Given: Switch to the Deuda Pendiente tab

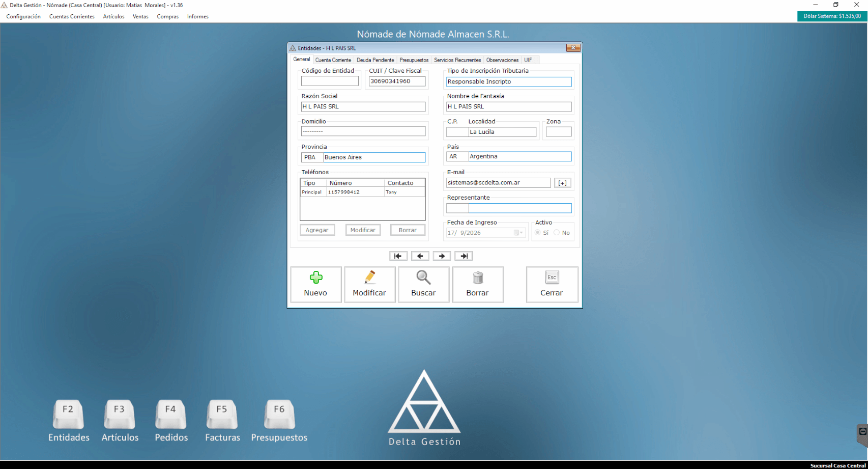Looking at the screenshot, I should 375,60.
